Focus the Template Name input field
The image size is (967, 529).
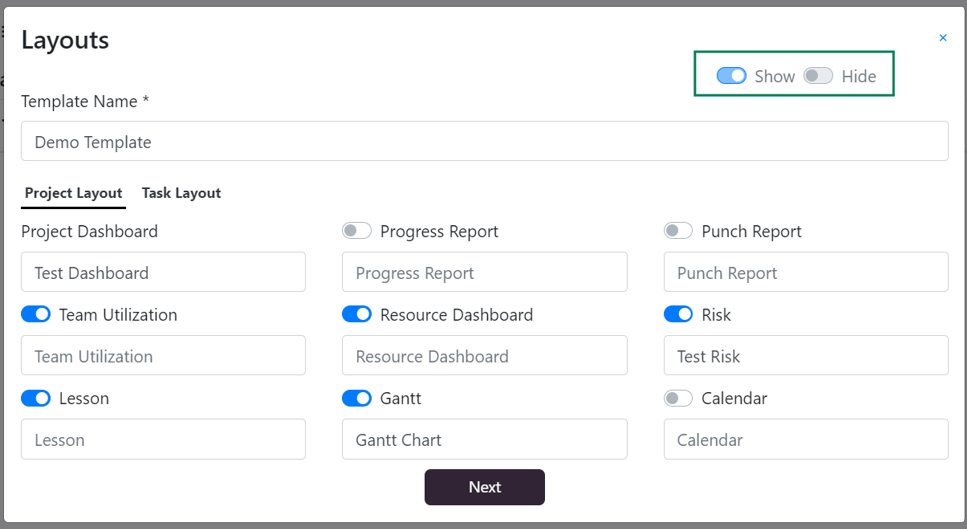click(x=485, y=141)
